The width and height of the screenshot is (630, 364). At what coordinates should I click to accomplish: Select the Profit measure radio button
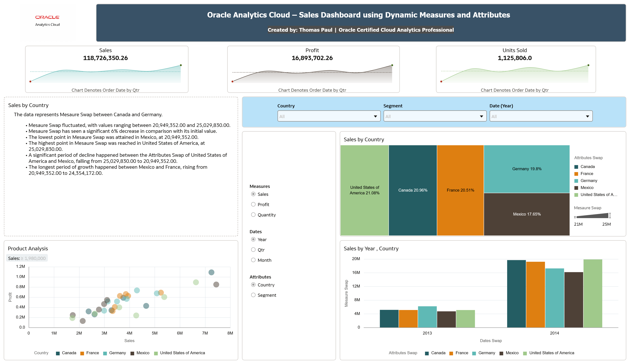(x=253, y=204)
